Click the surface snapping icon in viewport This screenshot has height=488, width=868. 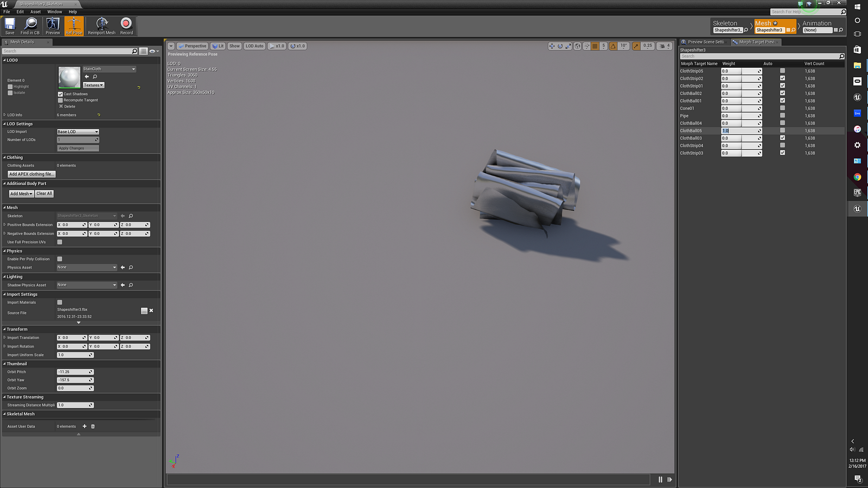tap(587, 46)
